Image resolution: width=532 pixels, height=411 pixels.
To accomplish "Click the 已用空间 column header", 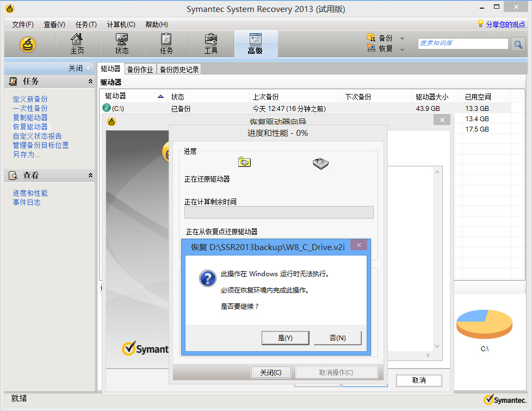I will point(486,96).
